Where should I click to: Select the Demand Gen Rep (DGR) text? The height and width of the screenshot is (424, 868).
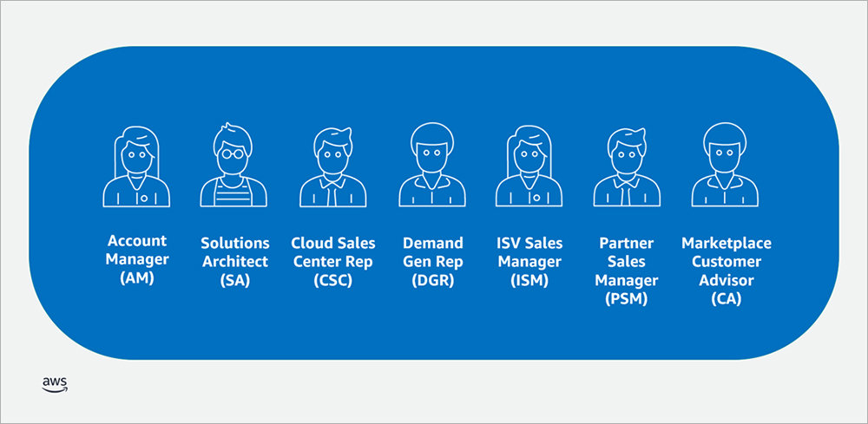click(x=432, y=261)
